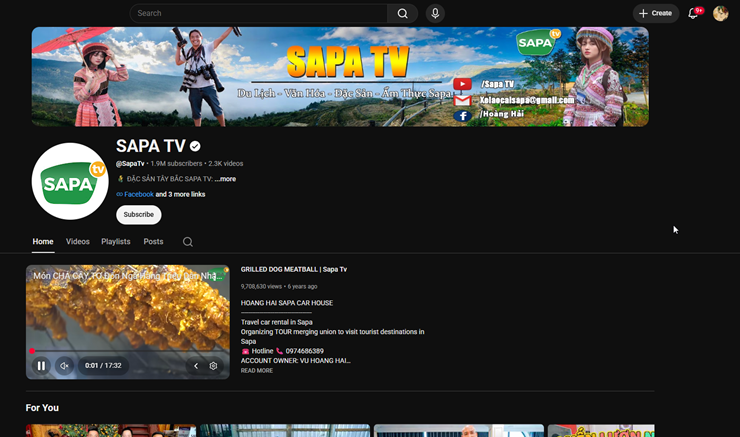The height and width of the screenshot is (437, 740).
Task: Collapse player controls with chevron icon
Action: click(x=196, y=366)
